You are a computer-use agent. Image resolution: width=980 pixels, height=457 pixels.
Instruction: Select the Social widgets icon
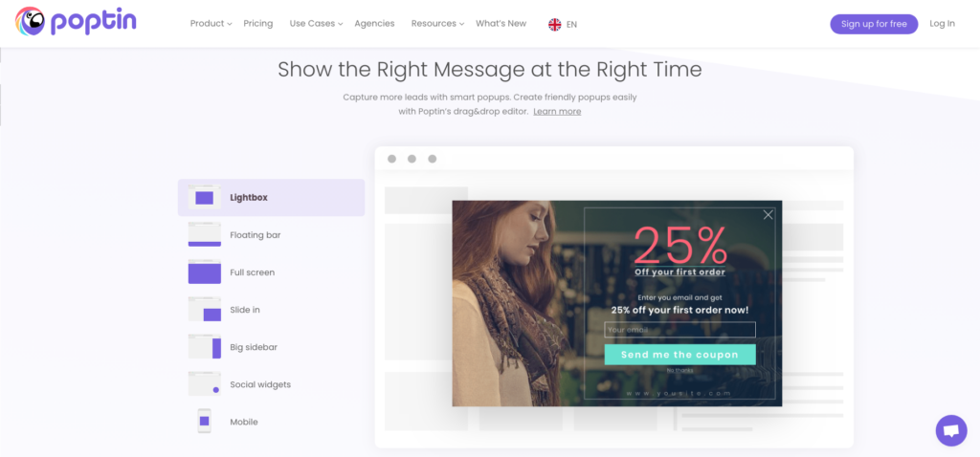[x=205, y=384]
